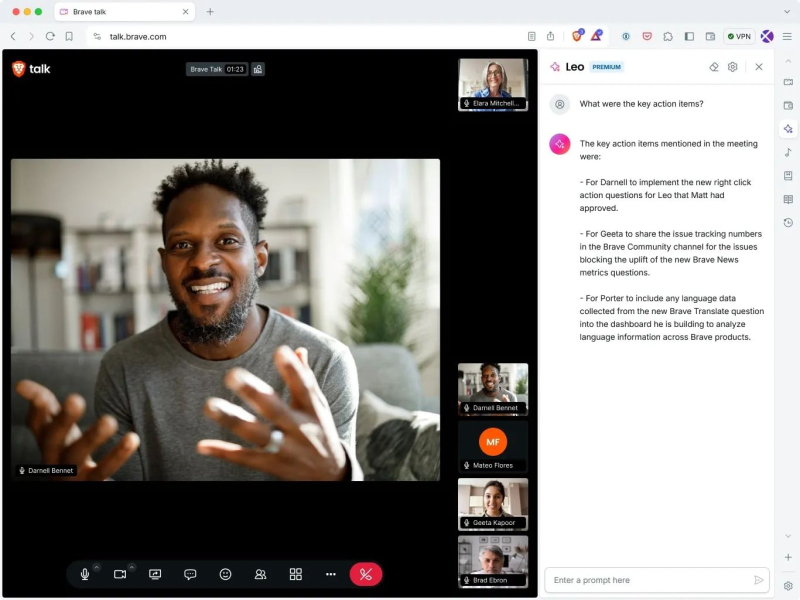Mute the microphone
This screenshot has width=800, height=600.
tap(85, 574)
